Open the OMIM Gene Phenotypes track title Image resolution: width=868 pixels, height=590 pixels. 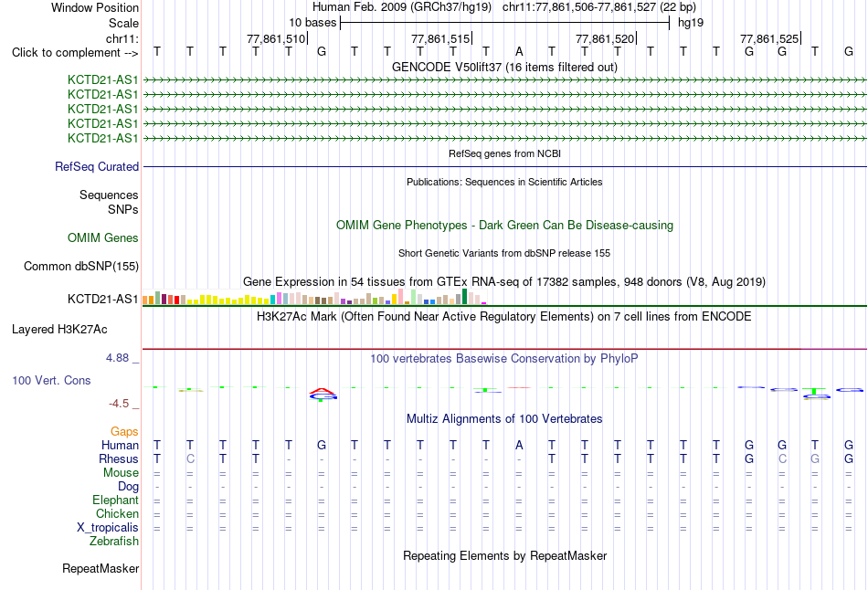(x=504, y=226)
